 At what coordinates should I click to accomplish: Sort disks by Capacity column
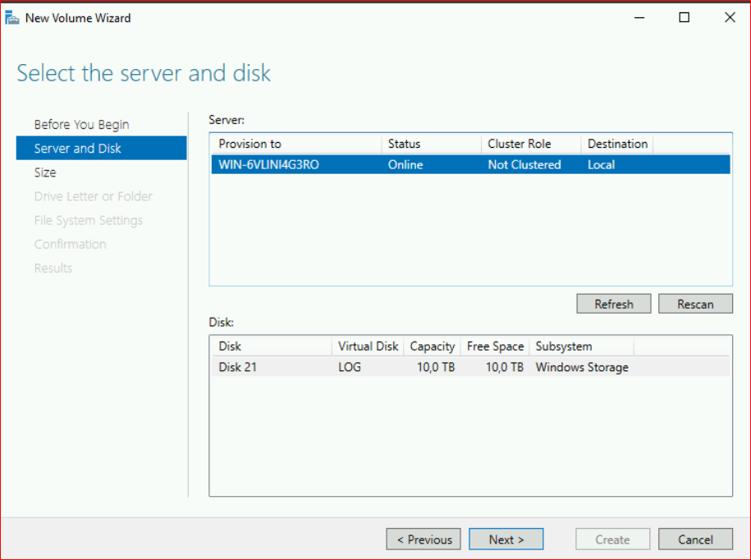(x=432, y=347)
